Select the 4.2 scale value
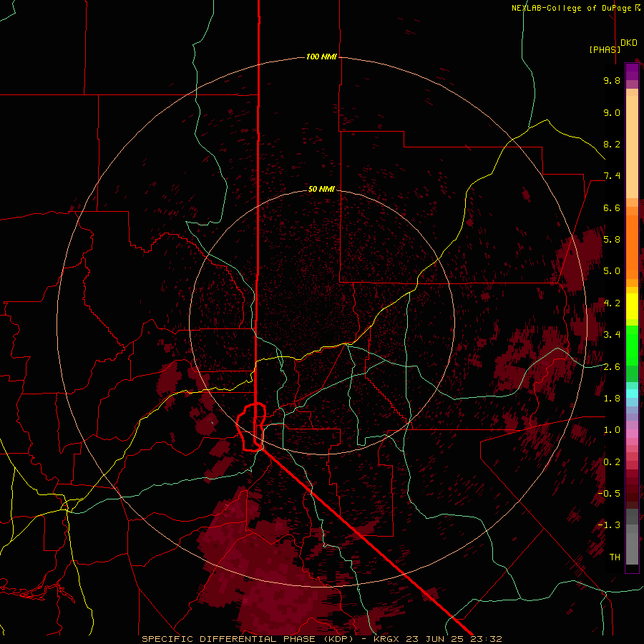This screenshot has width=644, height=644. point(612,303)
